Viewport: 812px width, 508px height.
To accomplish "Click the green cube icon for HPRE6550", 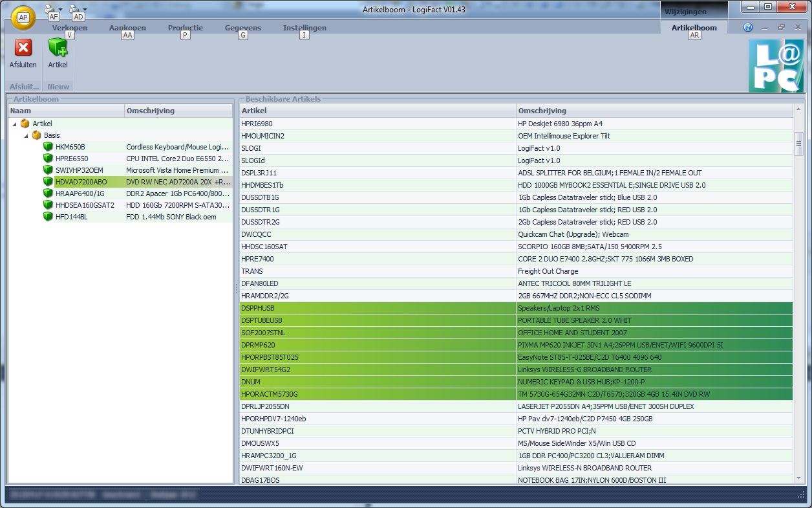I will tap(48, 159).
